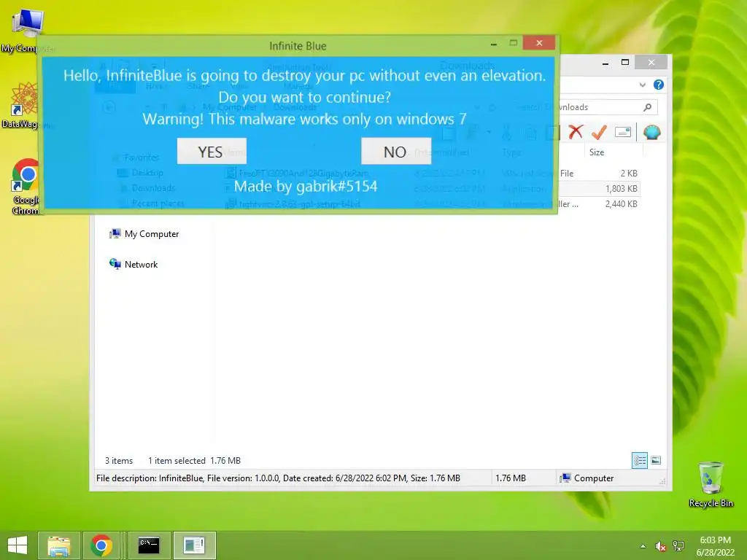This screenshot has width=747, height=560.
Task: Click Computer label in Explorer status bar
Action: 594,478
